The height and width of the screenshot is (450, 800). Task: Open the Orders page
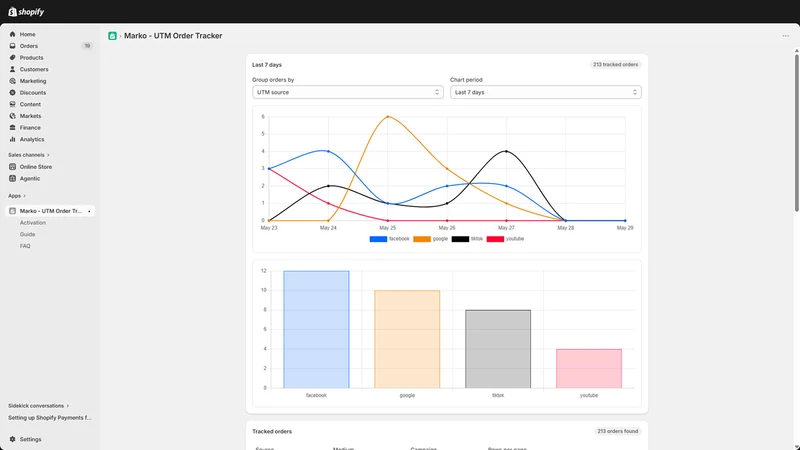(x=29, y=46)
